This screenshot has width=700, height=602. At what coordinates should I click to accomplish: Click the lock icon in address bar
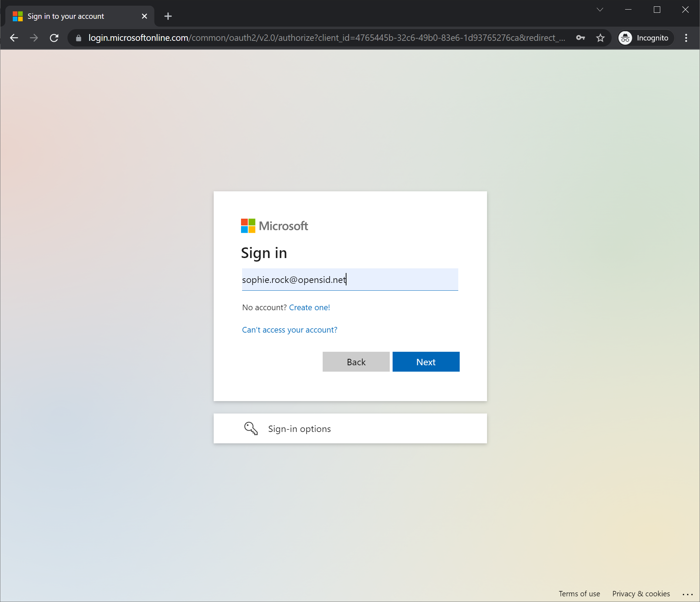79,38
